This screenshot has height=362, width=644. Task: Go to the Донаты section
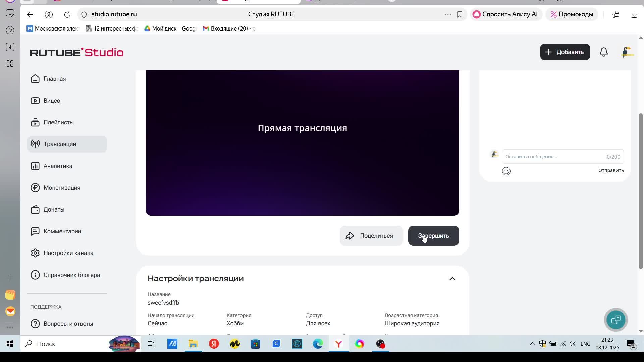pyautogui.click(x=54, y=209)
